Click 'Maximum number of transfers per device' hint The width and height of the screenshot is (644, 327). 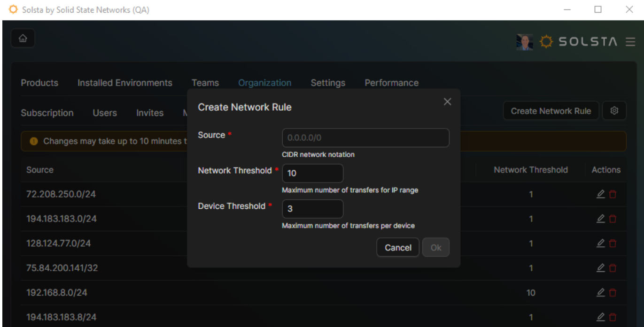(348, 226)
